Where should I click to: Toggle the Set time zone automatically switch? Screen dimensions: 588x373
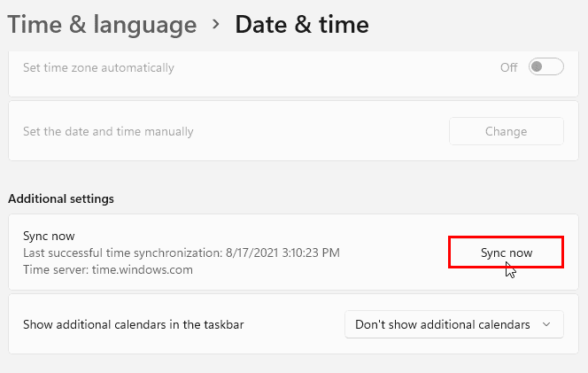coord(545,67)
